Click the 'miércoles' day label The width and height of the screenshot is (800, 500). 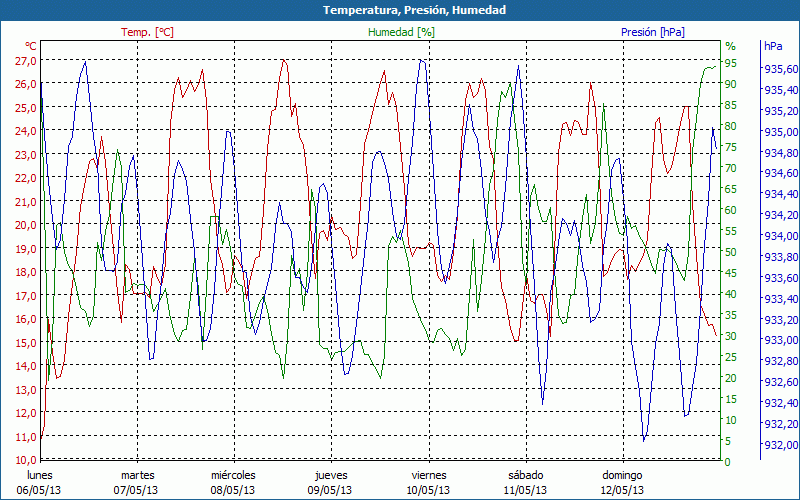pos(233,475)
